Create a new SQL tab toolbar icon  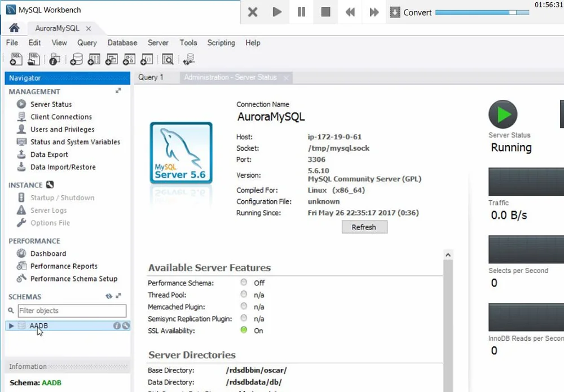[x=16, y=59]
